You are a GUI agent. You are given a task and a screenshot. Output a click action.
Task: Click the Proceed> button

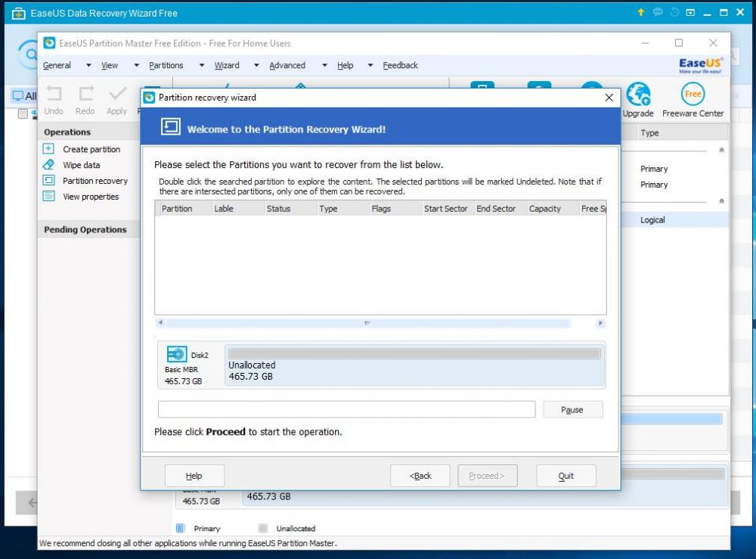[x=487, y=476]
